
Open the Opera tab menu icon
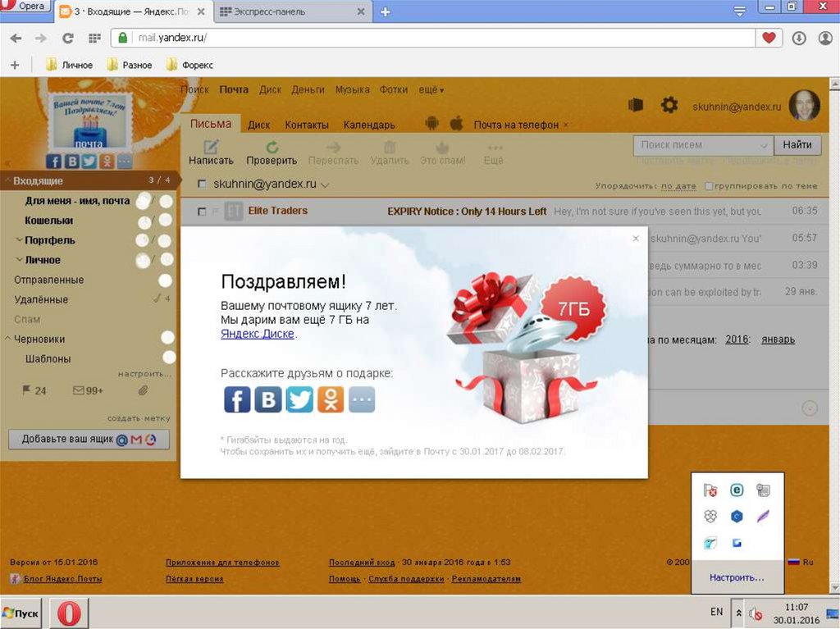740,11
